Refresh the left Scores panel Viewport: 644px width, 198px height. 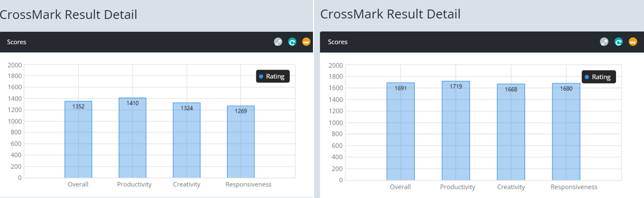pyautogui.click(x=292, y=42)
